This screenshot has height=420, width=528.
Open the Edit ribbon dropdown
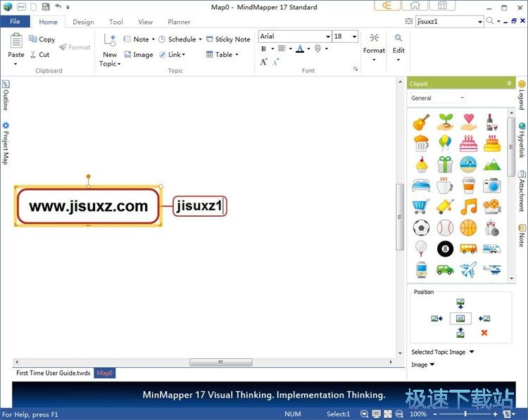click(398, 49)
